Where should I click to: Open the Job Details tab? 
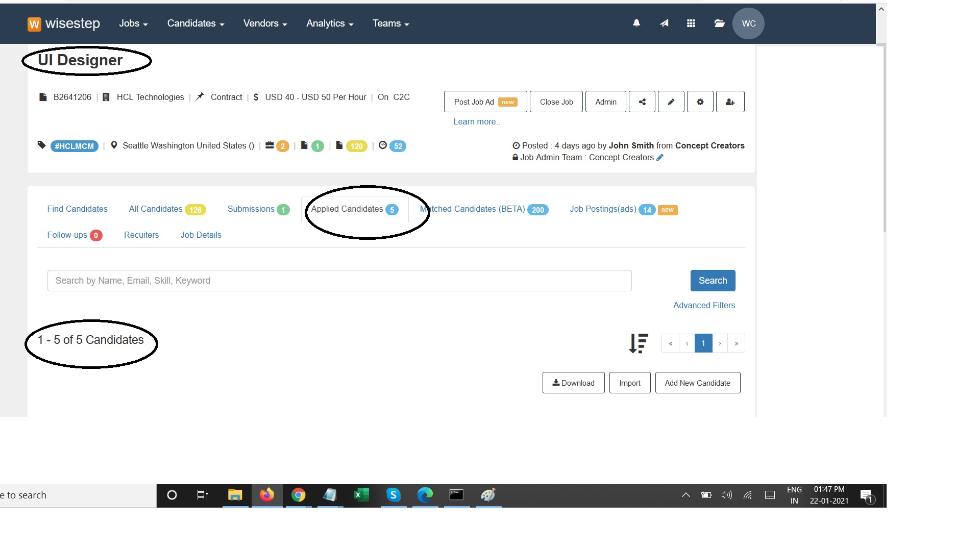point(201,235)
